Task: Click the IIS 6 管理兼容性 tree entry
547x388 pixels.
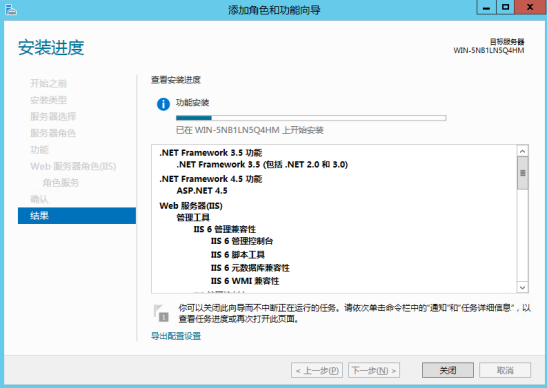Action: (x=225, y=229)
